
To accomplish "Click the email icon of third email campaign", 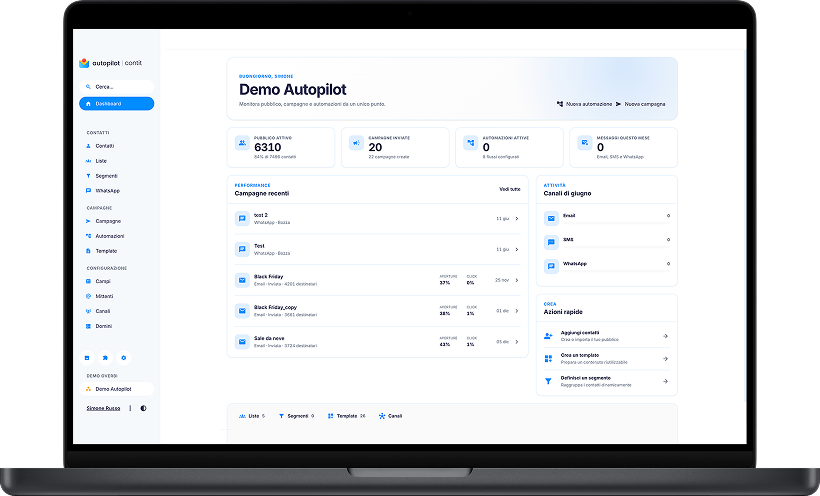I will click(242, 342).
